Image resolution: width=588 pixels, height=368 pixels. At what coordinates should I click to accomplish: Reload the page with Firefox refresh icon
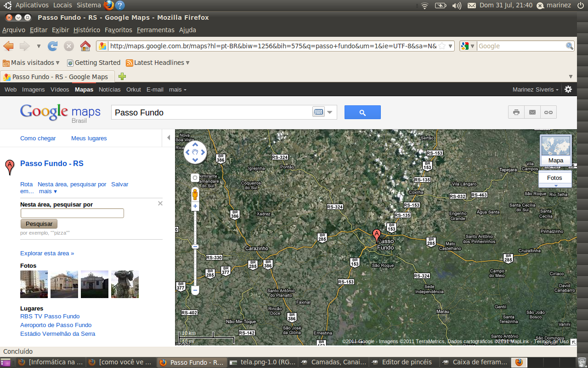point(53,46)
